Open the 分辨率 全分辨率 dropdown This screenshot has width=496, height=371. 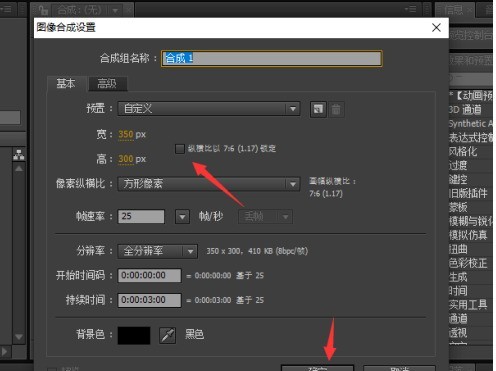pos(157,251)
